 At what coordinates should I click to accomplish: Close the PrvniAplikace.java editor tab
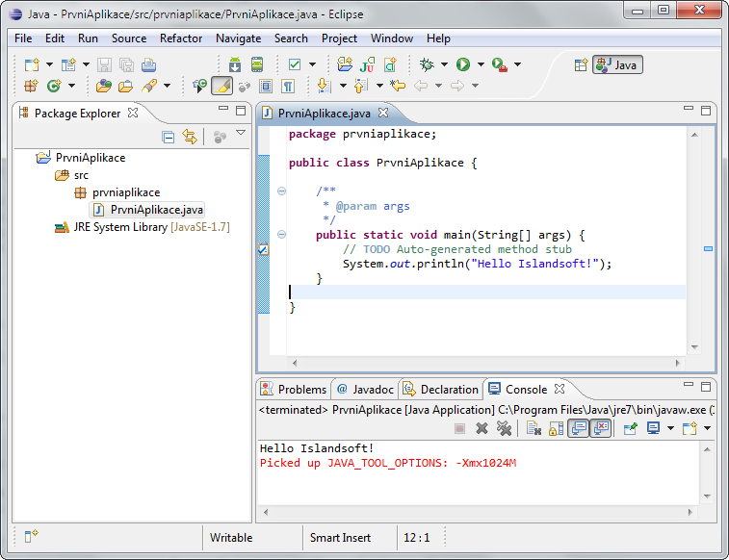(383, 113)
